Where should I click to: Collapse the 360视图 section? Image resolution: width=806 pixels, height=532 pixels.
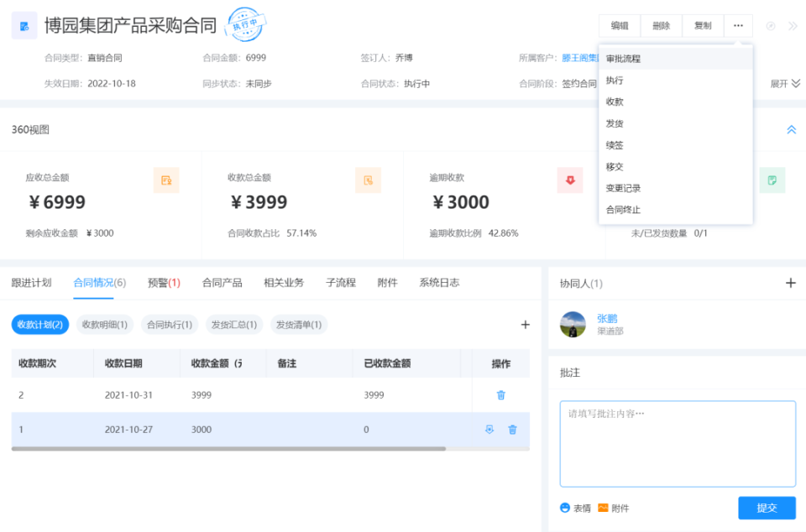791,130
